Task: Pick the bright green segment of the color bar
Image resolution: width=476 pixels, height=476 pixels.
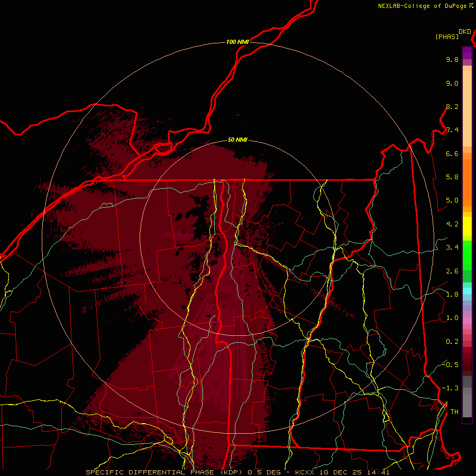Action: coord(467,254)
